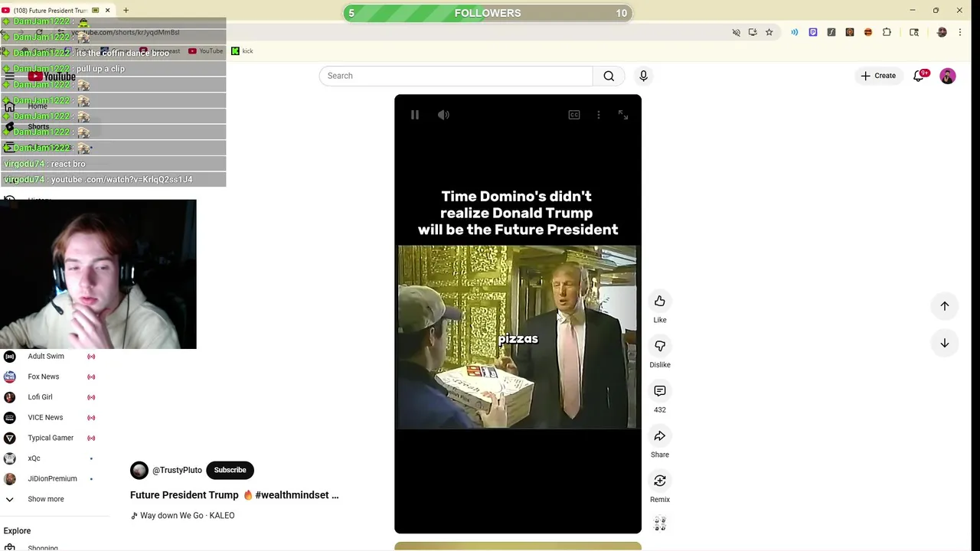Dislike this Short
Viewport: 980px width, 551px height.
coord(660,346)
